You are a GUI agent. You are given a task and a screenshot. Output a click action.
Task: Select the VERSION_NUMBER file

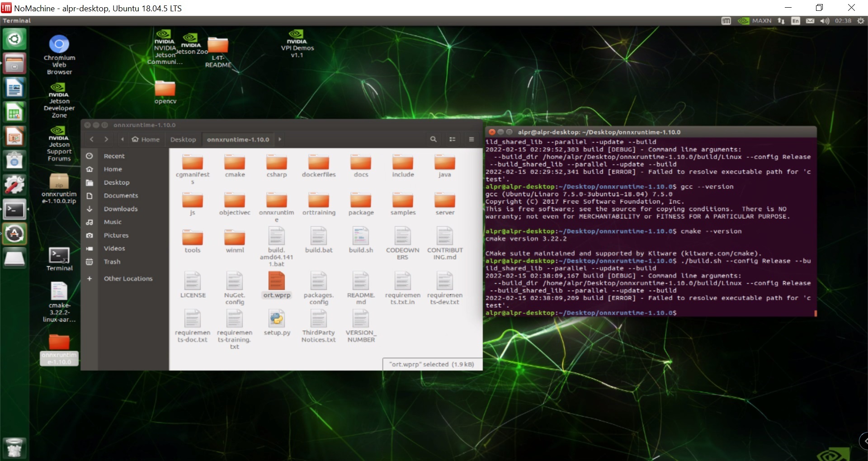[x=361, y=326]
